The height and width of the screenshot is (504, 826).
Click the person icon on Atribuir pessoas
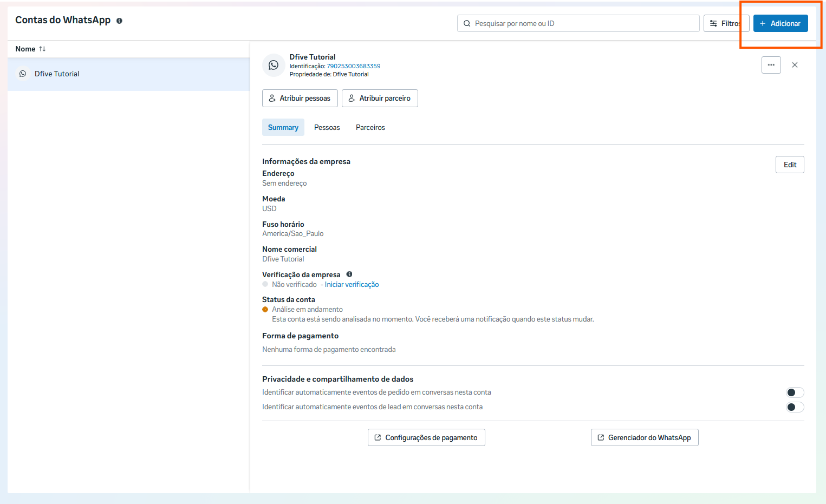point(272,98)
